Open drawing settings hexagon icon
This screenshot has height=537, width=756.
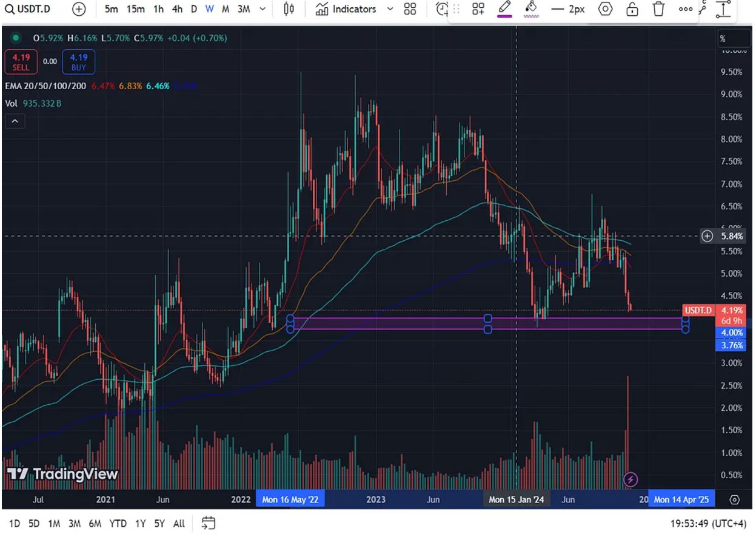point(605,9)
